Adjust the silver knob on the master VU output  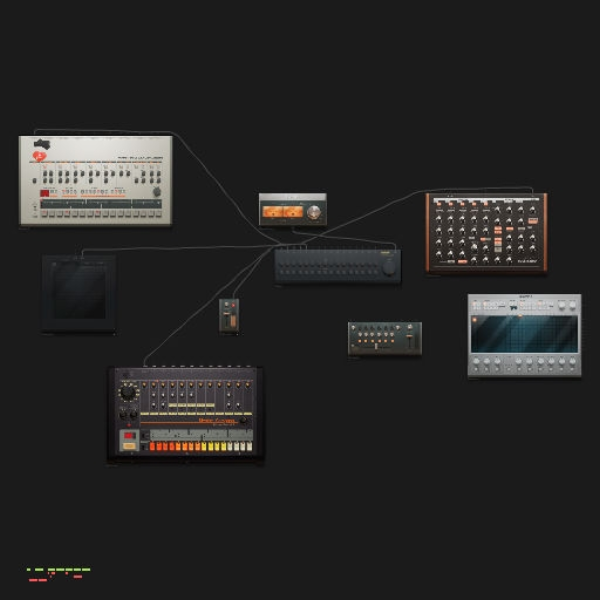pos(314,212)
